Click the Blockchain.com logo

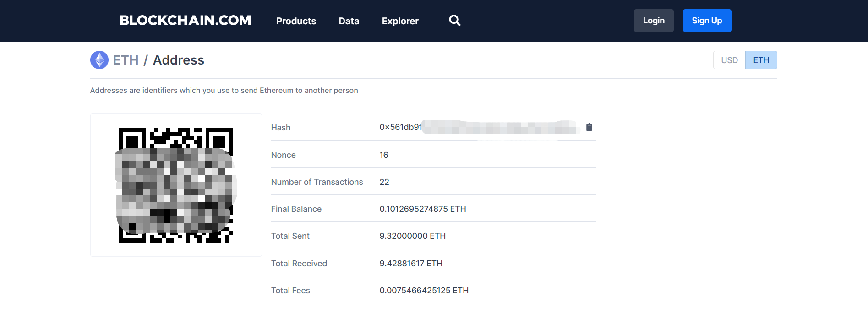pyautogui.click(x=185, y=21)
